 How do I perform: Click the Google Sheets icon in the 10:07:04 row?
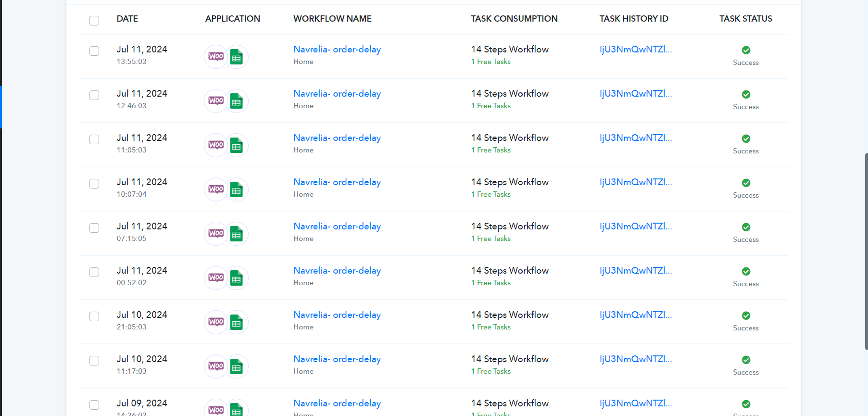pyautogui.click(x=237, y=189)
